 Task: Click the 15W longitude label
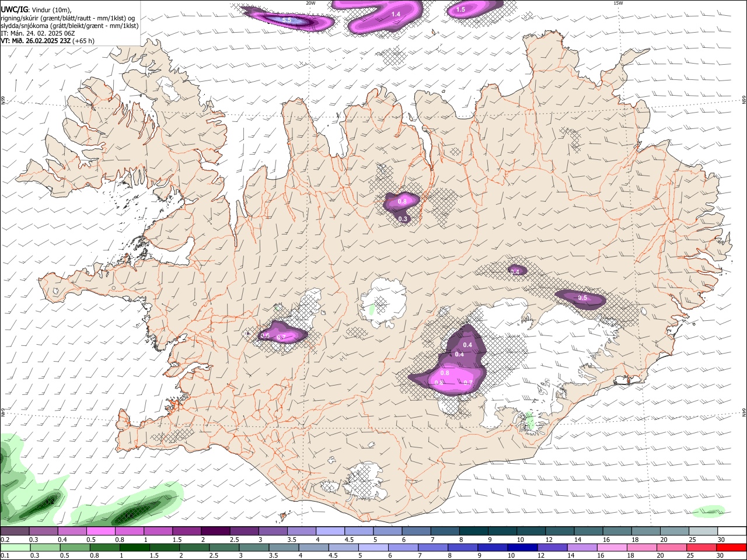pos(618,3)
